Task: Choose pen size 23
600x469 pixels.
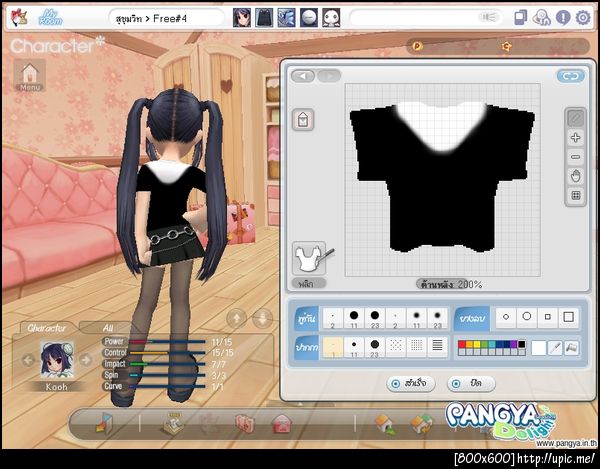Action: pos(375,347)
